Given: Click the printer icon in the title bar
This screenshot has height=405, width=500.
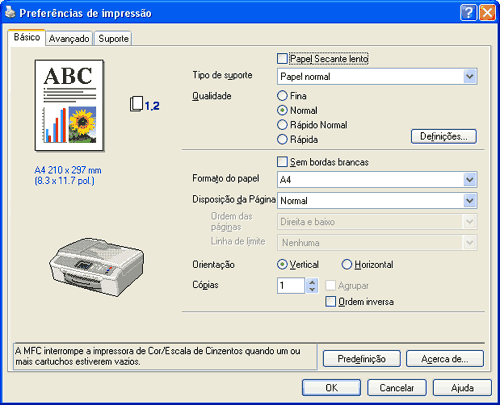Looking at the screenshot, I should click(10, 12).
